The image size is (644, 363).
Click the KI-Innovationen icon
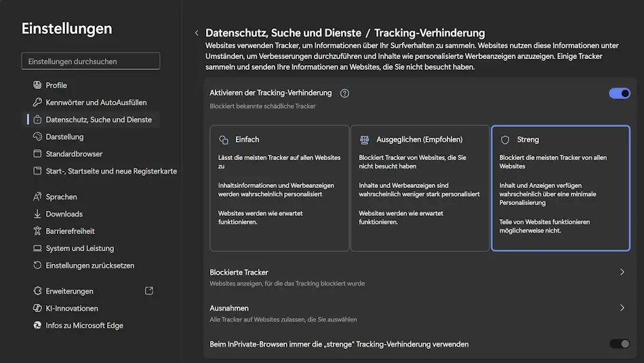pos(37,308)
